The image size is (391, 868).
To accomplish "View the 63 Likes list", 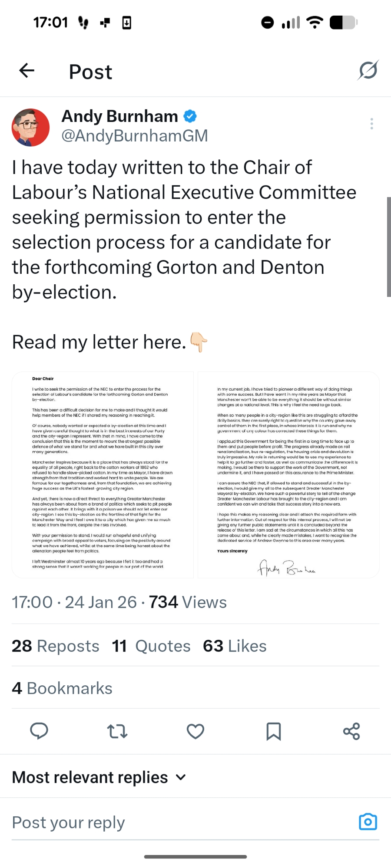I will pyautogui.click(x=235, y=646).
